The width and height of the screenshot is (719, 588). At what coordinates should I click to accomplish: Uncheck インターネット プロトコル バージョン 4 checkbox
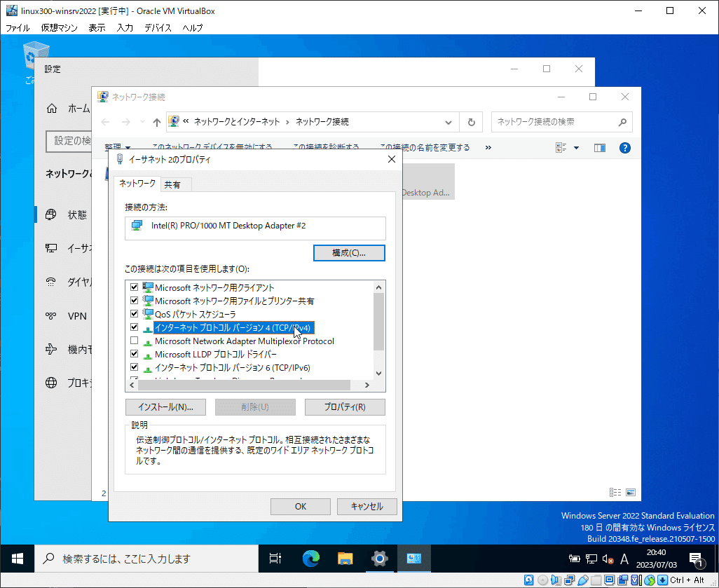coord(134,327)
